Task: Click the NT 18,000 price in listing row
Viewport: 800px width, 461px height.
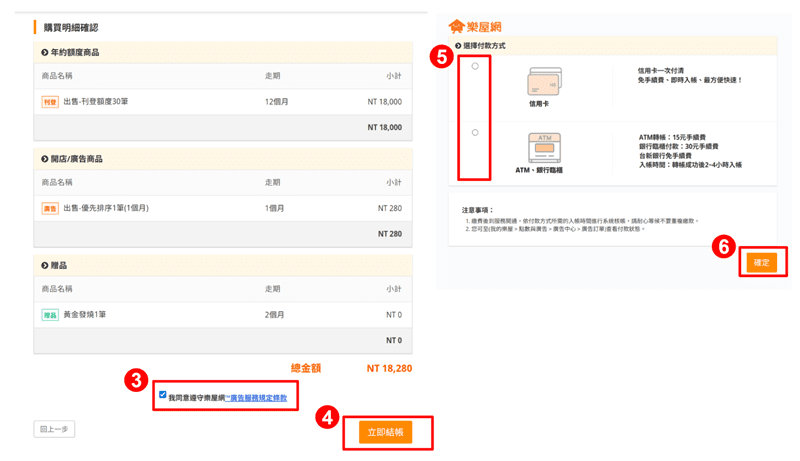Action: point(385,102)
